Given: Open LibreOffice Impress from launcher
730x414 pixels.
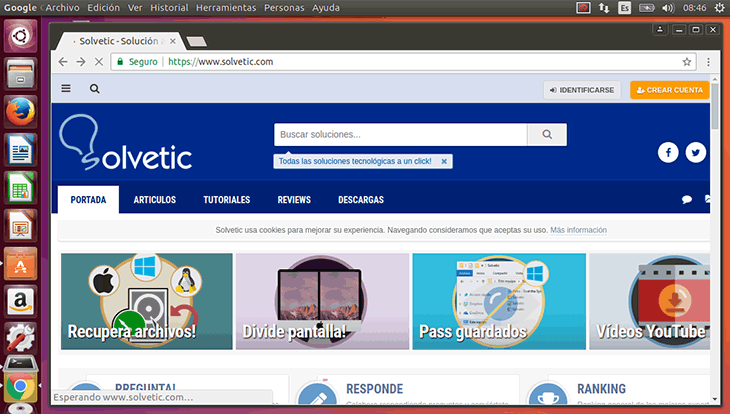Looking at the screenshot, I should coord(20,226).
